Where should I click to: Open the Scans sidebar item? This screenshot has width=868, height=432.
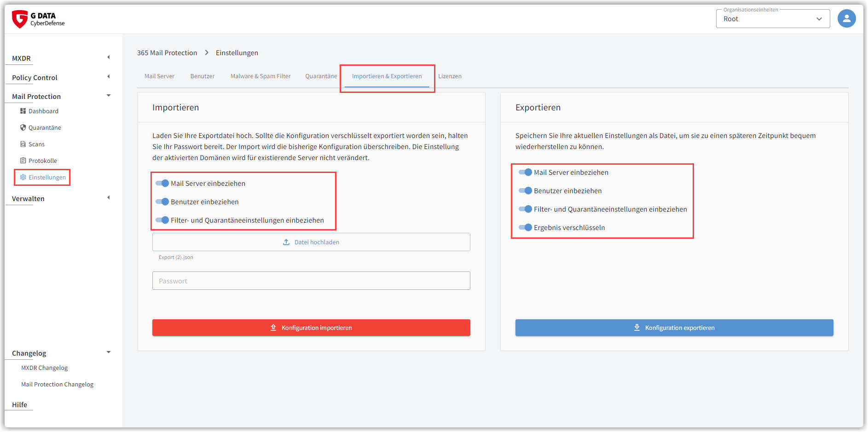(36, 144)
